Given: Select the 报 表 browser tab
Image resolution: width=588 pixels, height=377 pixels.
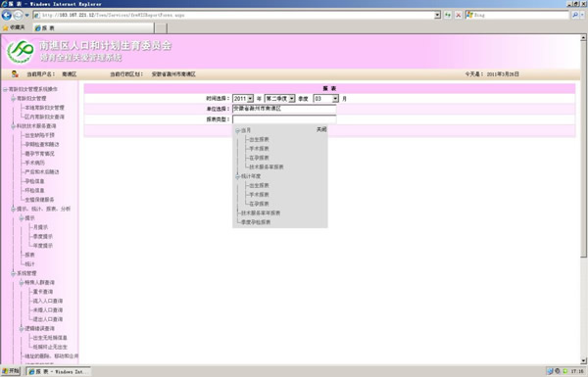Looking at the screenshot, I should pyautogui.click(x=94, y=28).
